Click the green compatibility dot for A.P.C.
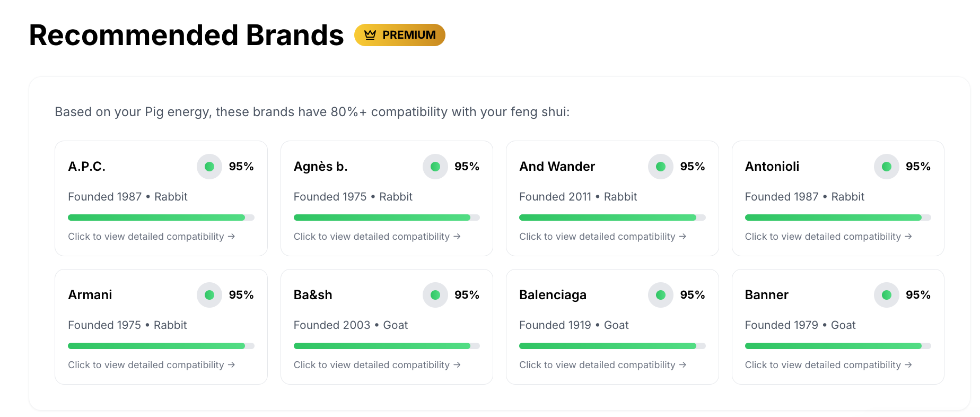Screen dimensions: 980x417 tap(209, 167)
